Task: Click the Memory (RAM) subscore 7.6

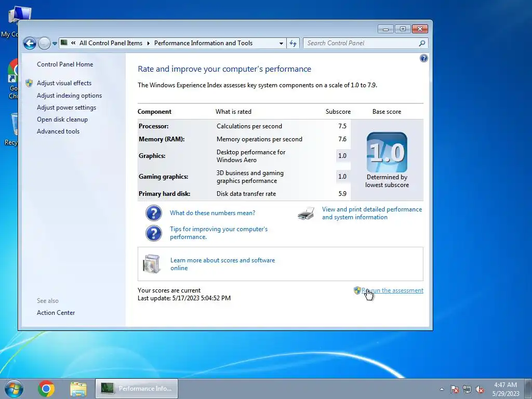Action: 342,139
